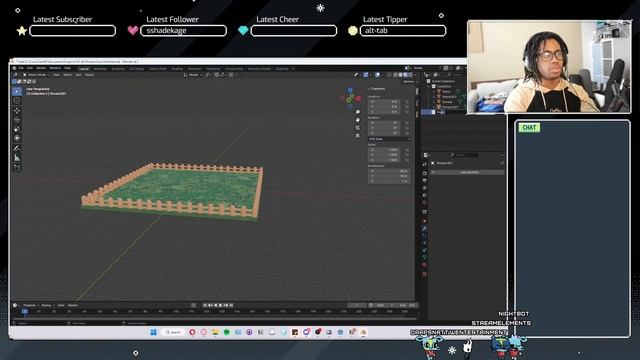Image resolution: width=640 pixels, height=360 pixels.
Task: Toggle show gizmo button in header
Action: [x=366, y=75]
